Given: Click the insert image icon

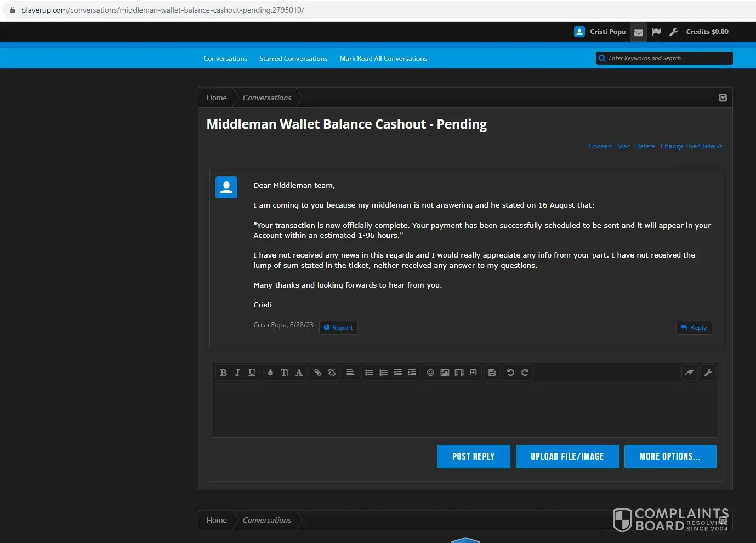Looking at the screenshot, I should (445, 373).
